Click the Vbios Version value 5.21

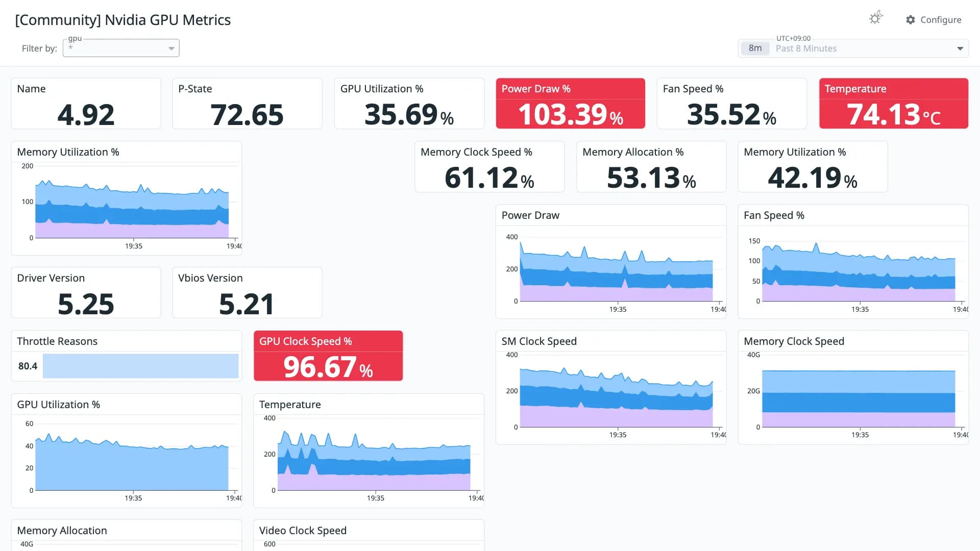click(247, 305)
